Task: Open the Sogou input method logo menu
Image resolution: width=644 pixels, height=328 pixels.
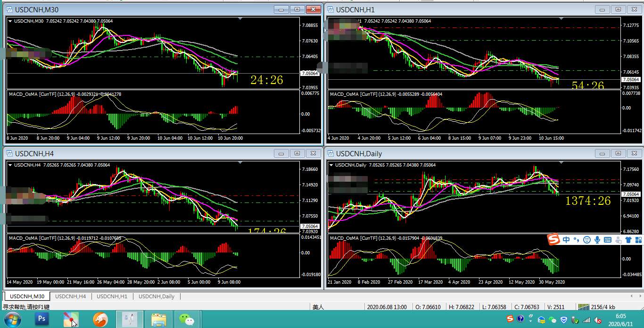Action: coord(553,240)
